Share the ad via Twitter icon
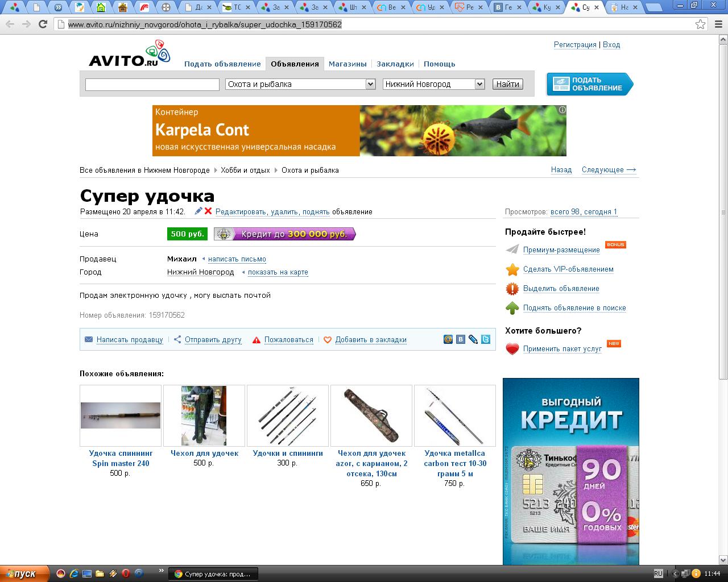This screenshot has height=582, width=728. pyautogui.click(x=486, y=339)
